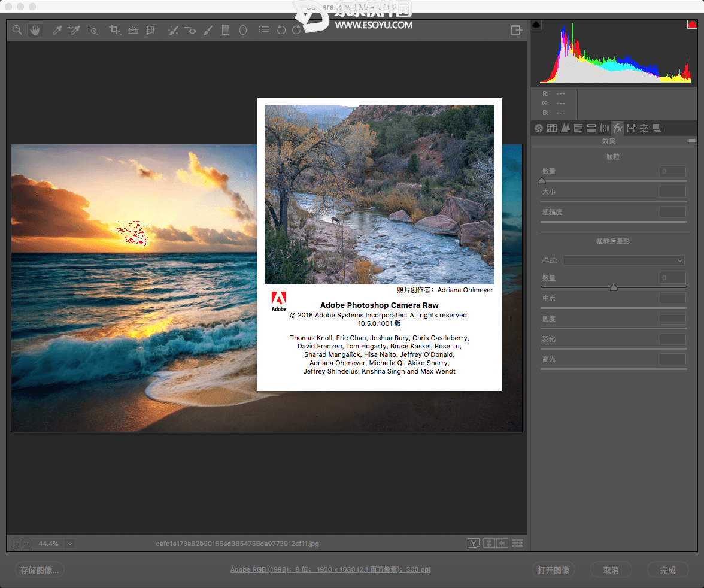
Task: Open the Lens Corrections panel tab
Action: (605, 129)
